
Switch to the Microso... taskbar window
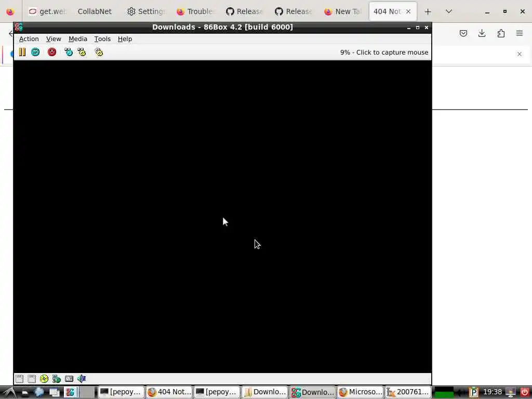[361, 392]
